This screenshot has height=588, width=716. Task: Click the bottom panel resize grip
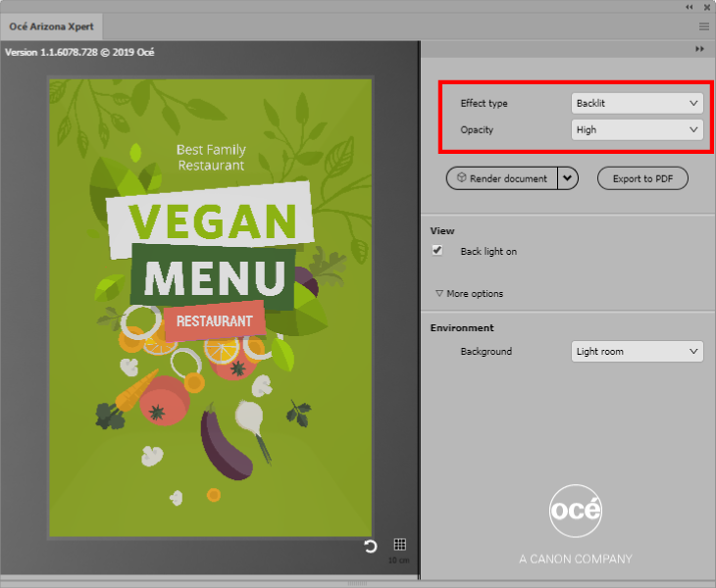point(358,583)
